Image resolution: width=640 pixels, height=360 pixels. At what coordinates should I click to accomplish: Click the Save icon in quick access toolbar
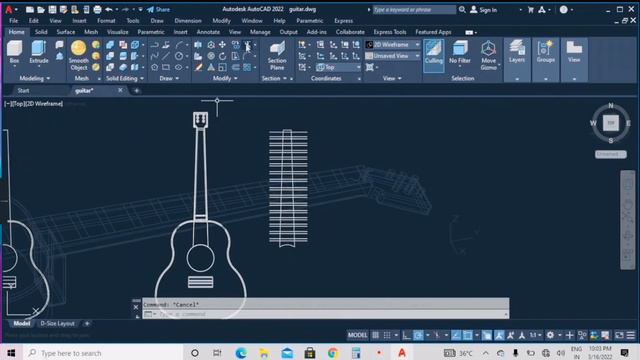point(52,9)
